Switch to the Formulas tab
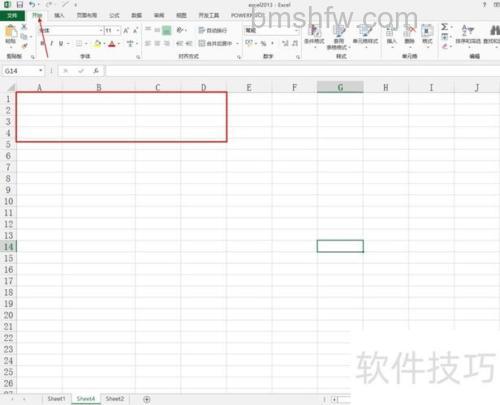Image resolution: width=500 pixels, height=405 pixels. 114,15
